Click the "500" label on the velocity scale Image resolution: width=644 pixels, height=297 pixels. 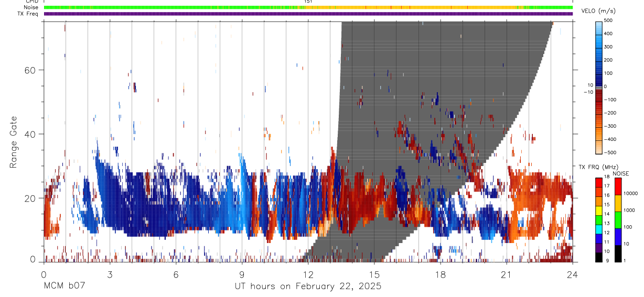(x=609, y=20)
